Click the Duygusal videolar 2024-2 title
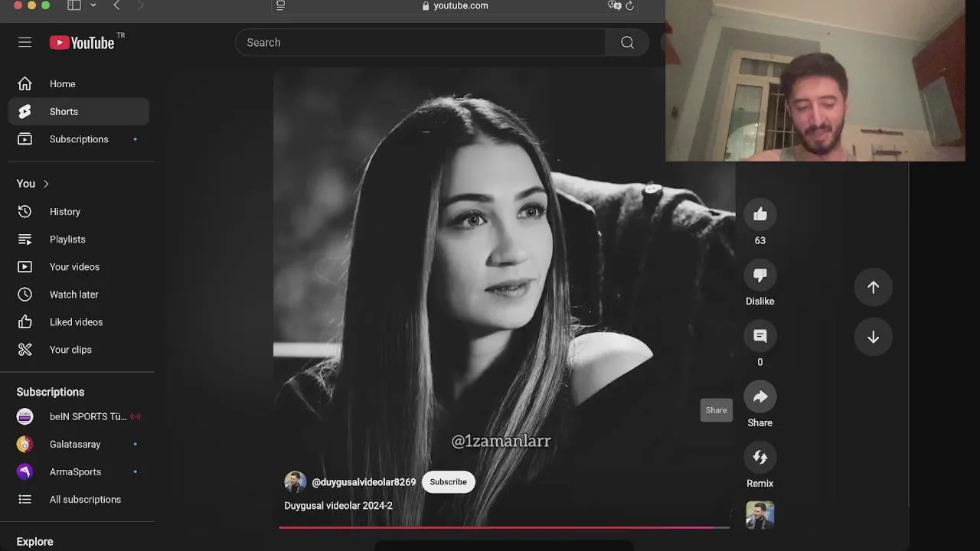The width and height of the screenshot is (980, 551). pos(338,506)
